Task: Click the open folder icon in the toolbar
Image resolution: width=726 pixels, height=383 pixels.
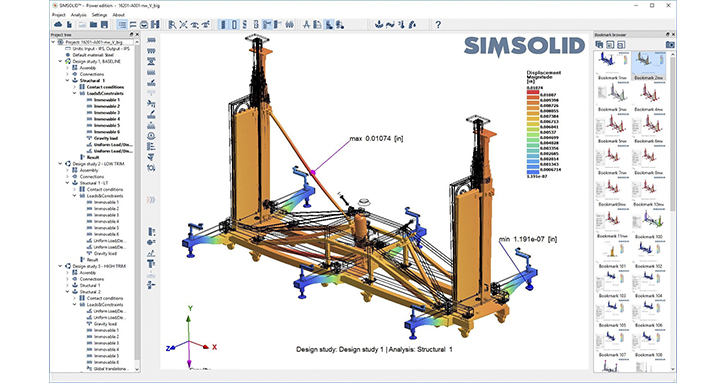Action: tap(94, 25)
